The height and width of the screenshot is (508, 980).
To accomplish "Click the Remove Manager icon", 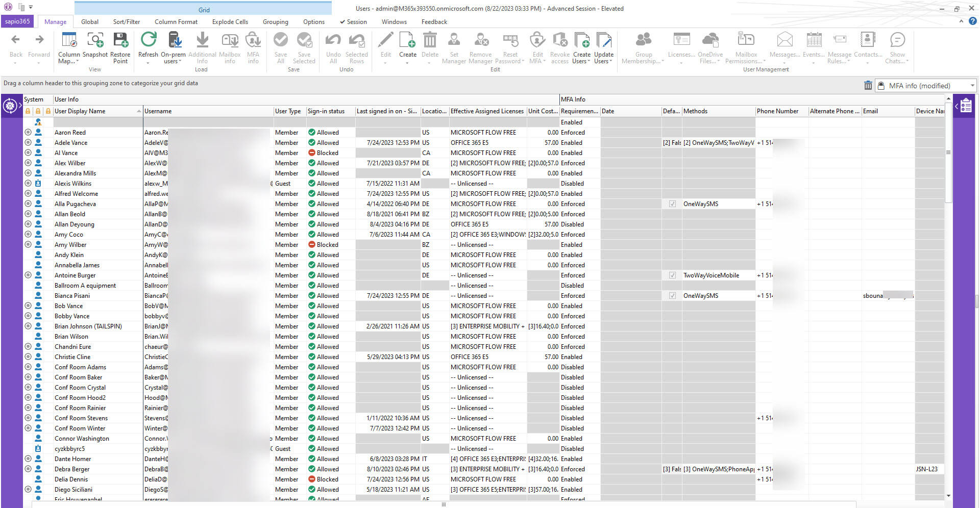I will (x=481, y=40).
